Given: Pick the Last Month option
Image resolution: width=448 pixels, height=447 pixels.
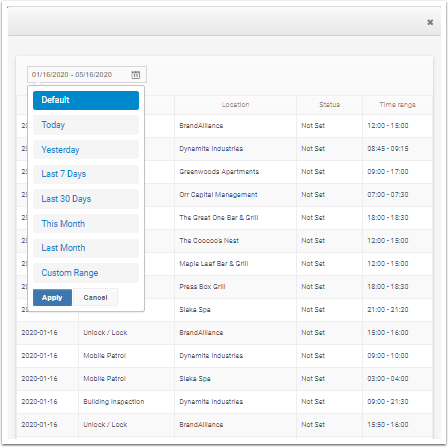Looking at the screenshot, I should click(x=86, y=248).
